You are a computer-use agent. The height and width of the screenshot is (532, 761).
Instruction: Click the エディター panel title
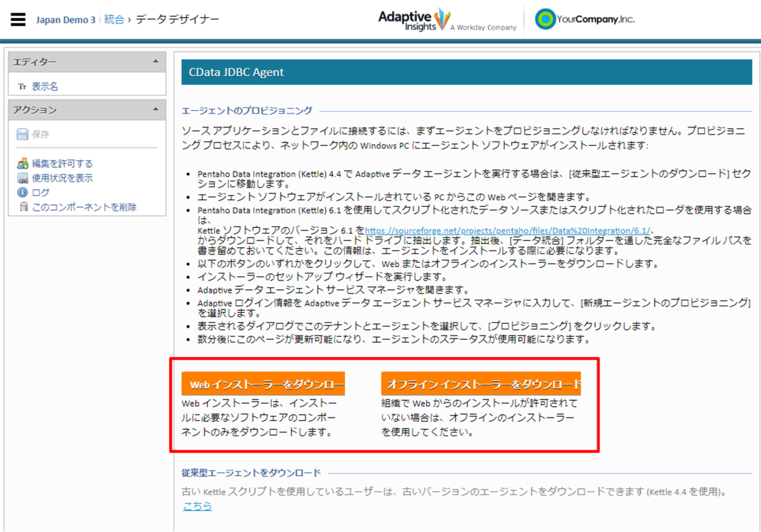point(35,62)
